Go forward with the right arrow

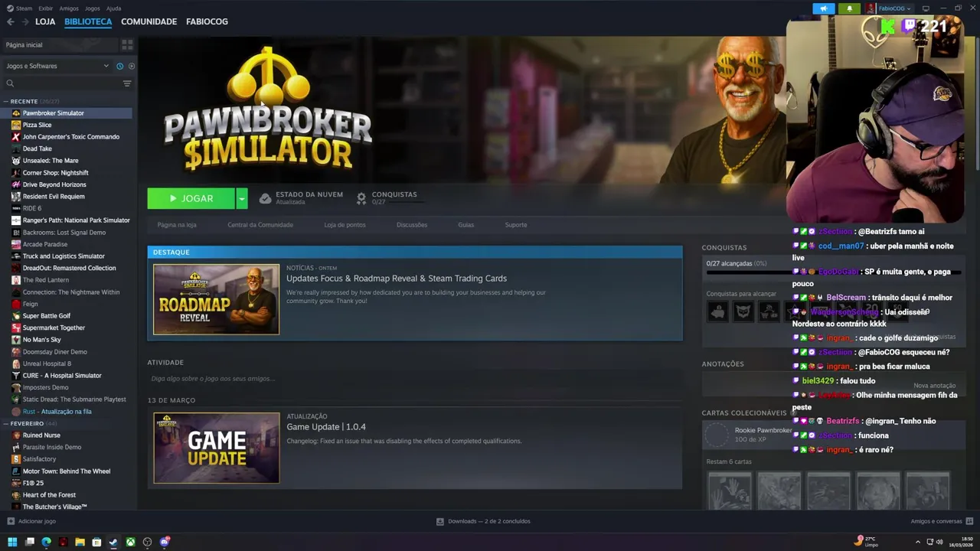[25, 21]
